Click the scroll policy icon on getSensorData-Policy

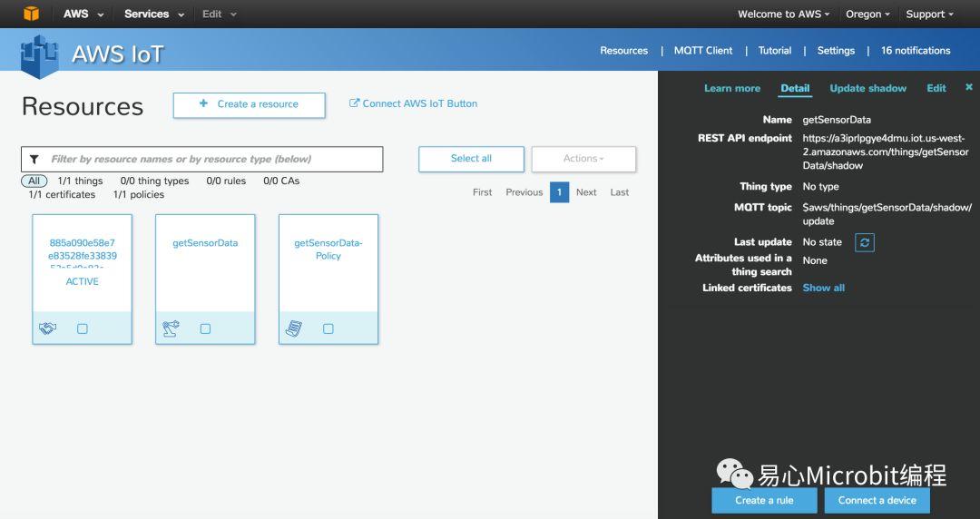point(294,328)
